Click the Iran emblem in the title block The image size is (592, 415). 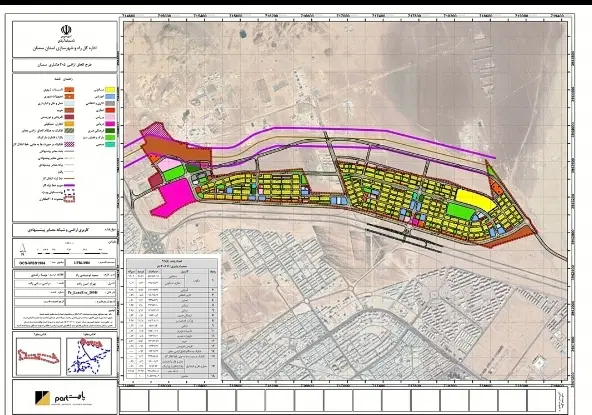click(x=66, y=29)
